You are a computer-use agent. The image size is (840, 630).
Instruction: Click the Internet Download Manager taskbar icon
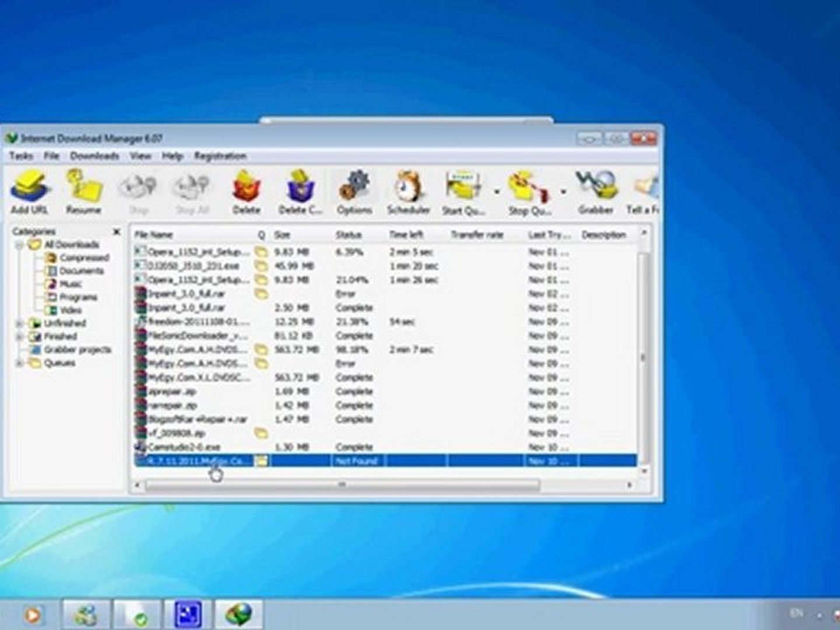point(239,615)
